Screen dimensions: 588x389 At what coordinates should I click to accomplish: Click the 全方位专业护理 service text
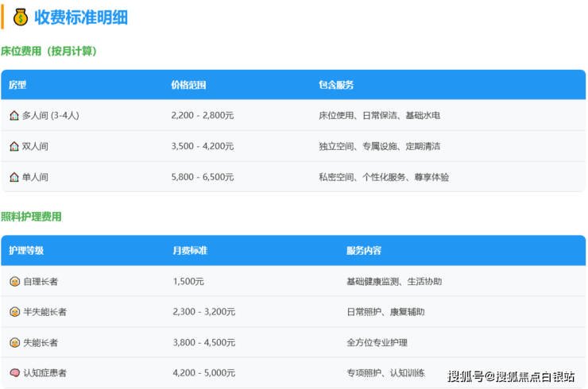coord(377,343)
